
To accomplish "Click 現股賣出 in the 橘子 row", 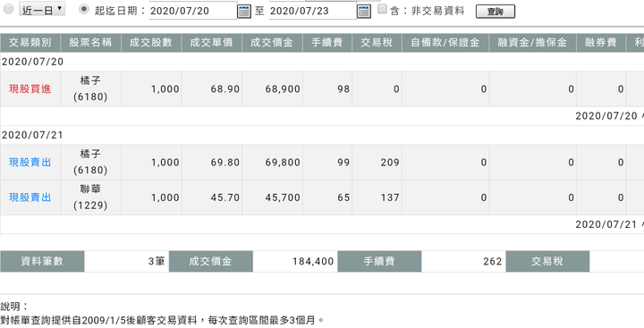I will coord(30,162).
